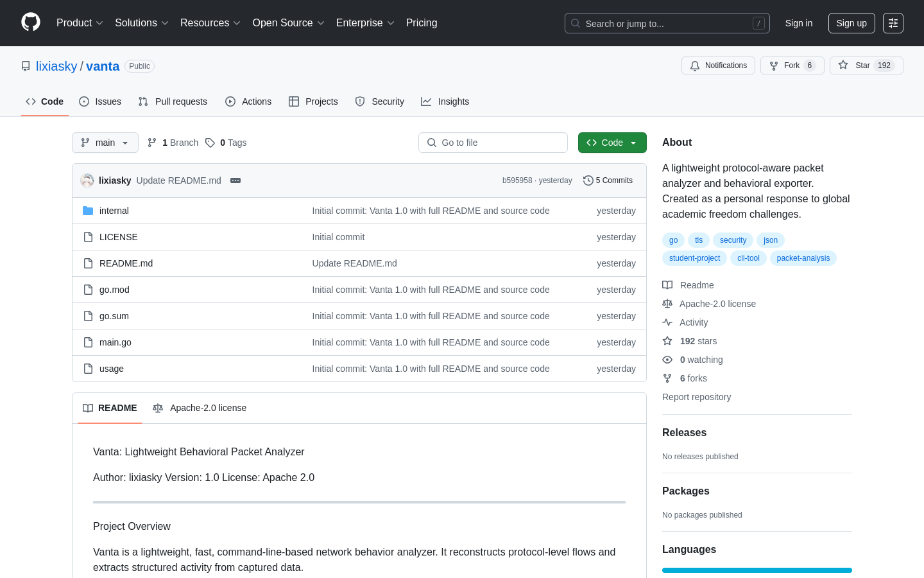Image resolution: width=924 pixels, height=578 pixels.
Task: Select the go topic tag
Action: point(673,240)
